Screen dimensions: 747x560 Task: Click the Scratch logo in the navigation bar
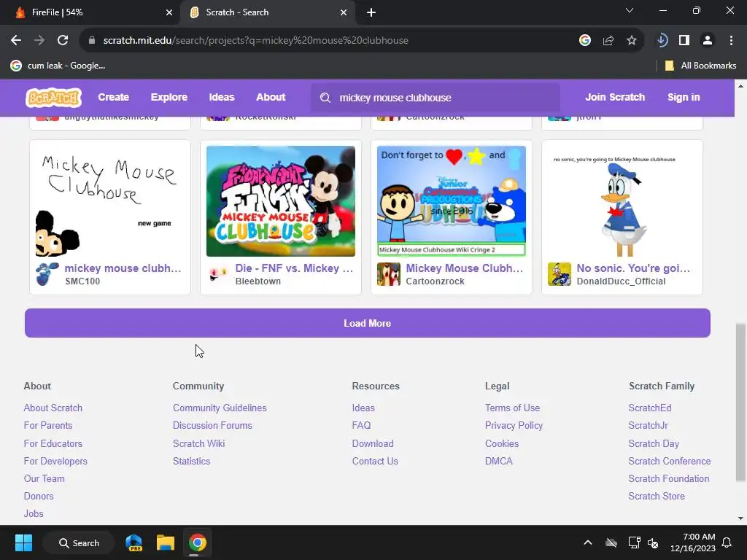click(x=53, y=98)
